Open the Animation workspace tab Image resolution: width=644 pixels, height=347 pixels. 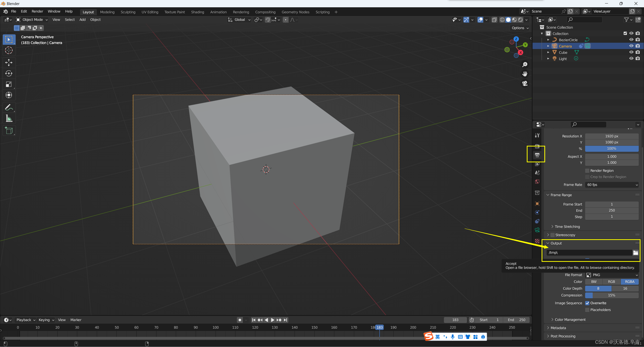click(218, 12)
